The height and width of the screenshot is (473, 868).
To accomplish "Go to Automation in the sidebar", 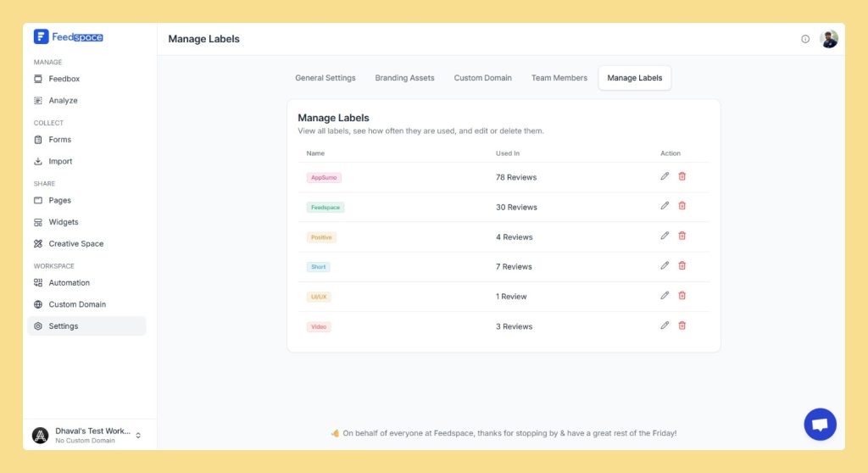I will tap(69, 283).
